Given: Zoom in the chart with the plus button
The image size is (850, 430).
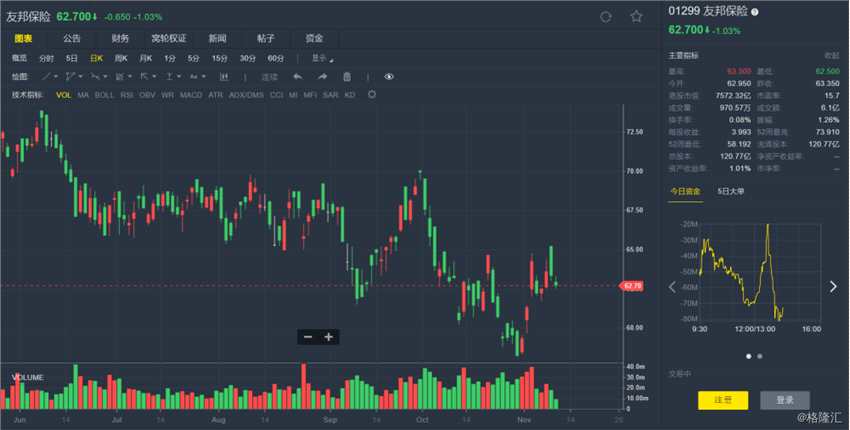Looking at the screenshot, I should (x=329, y=337).
